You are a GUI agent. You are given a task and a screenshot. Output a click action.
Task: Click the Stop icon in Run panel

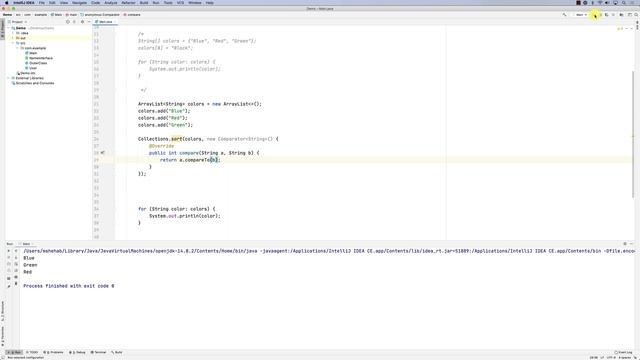click(x=9, y=264)
